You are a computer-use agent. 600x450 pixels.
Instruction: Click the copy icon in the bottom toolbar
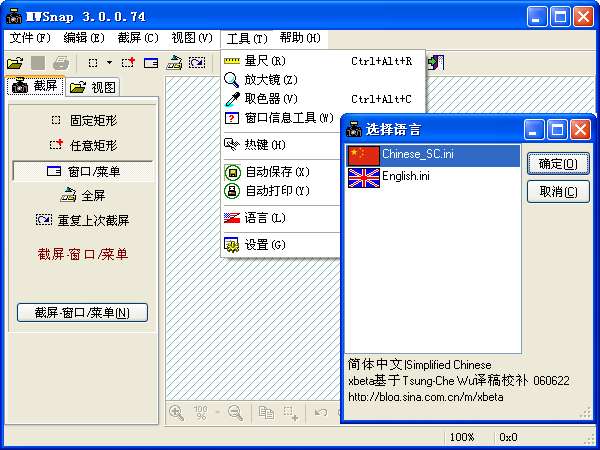[266, 412]
